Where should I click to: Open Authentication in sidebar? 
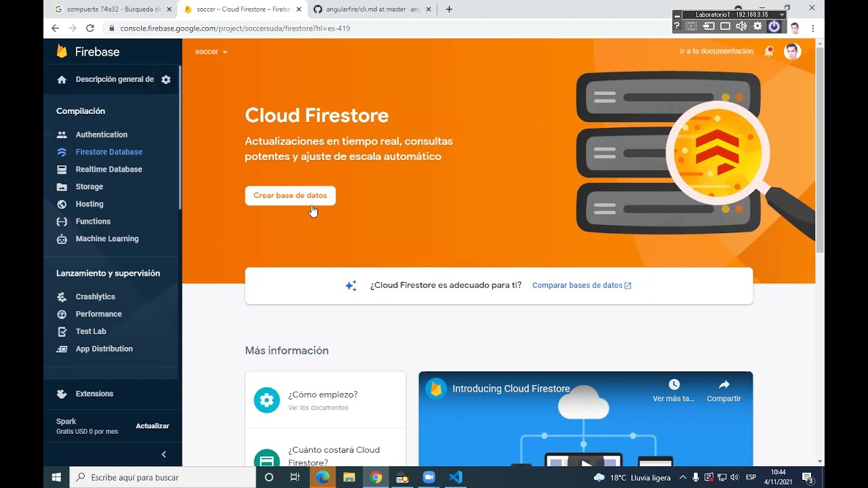click(x=101, y=135)
